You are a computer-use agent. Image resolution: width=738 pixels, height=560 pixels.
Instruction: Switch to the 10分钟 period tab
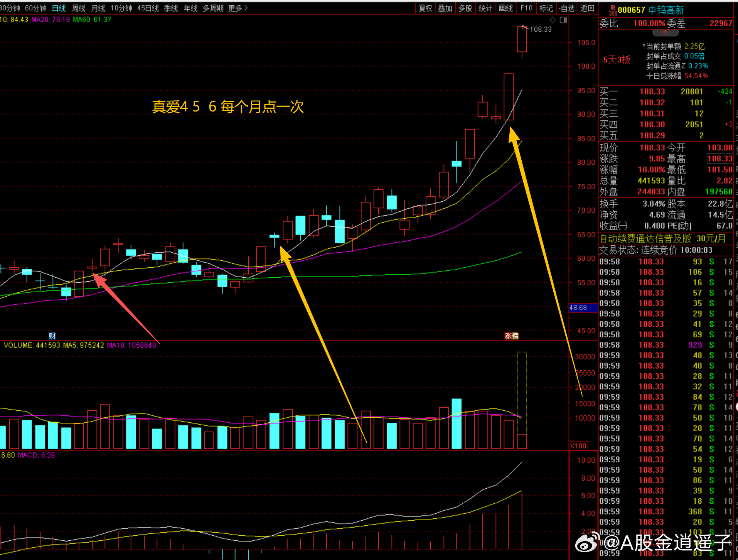coord(121,8)
